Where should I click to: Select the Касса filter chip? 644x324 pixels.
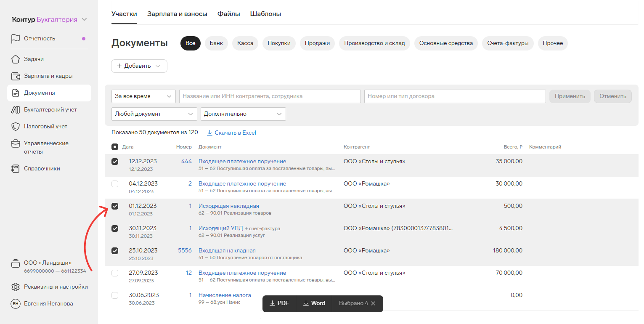[x=245, y=43]
